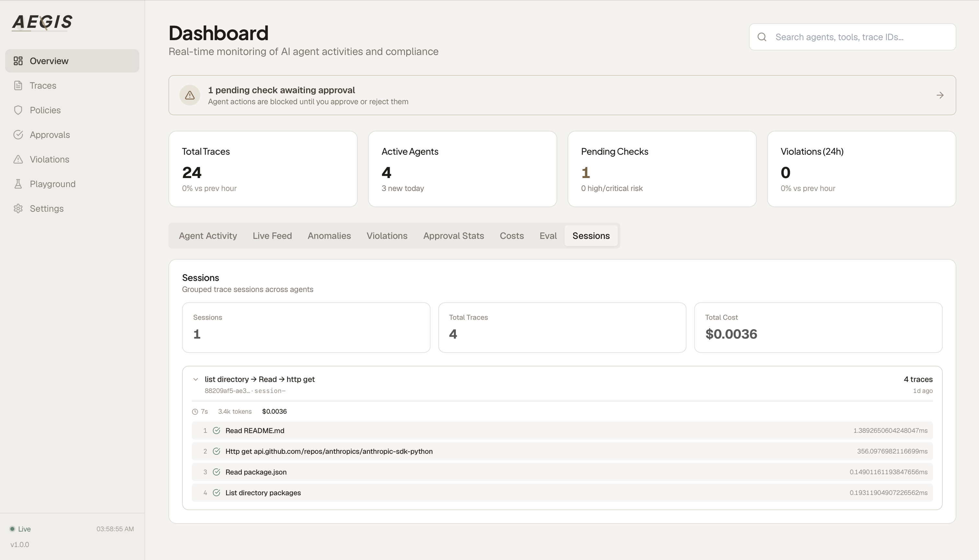Click check-circle status icon beside Read README.md
The image size is (979, 560).
(x=216, y=431)
